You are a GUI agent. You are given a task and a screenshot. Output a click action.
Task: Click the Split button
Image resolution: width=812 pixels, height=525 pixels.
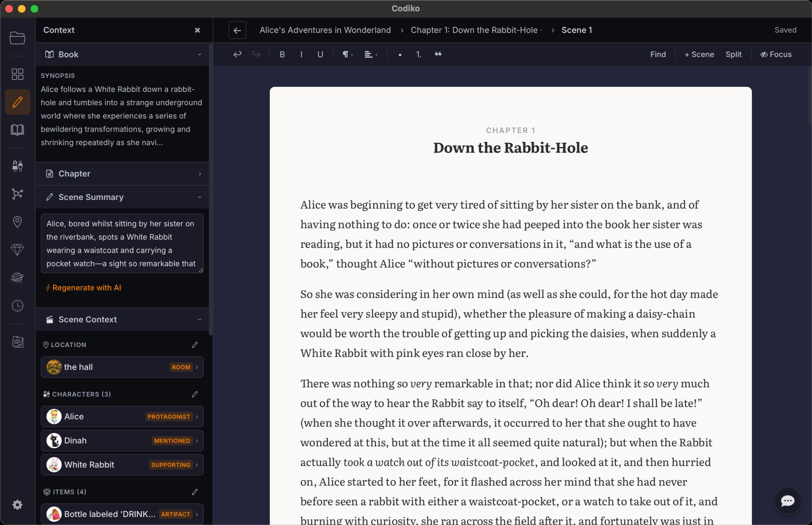[x=733, y=54]
